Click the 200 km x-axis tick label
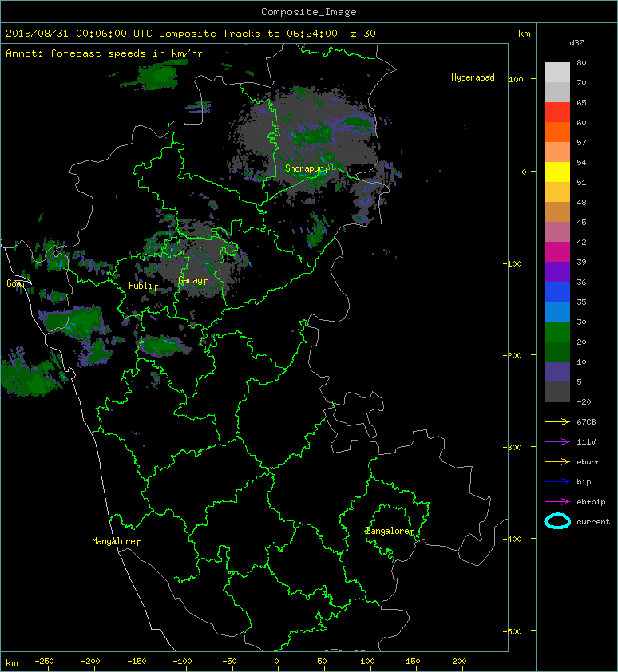Screen dimensions: 618x672 (x=459, y=662)
